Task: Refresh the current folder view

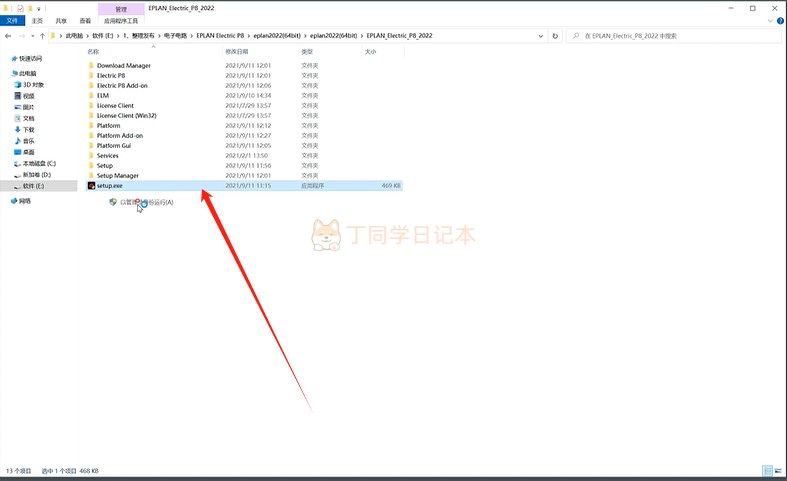Action: [555, 36]
